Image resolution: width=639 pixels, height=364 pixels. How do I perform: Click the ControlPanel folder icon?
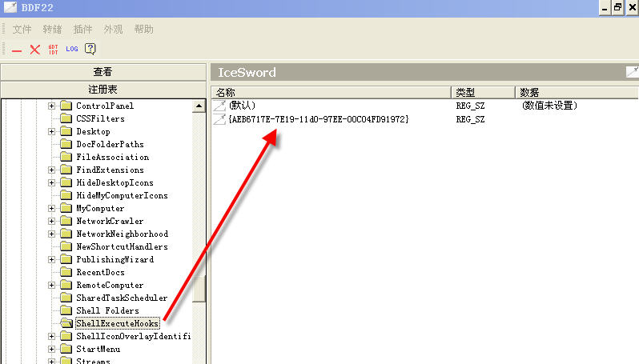(x=66, y=106)
